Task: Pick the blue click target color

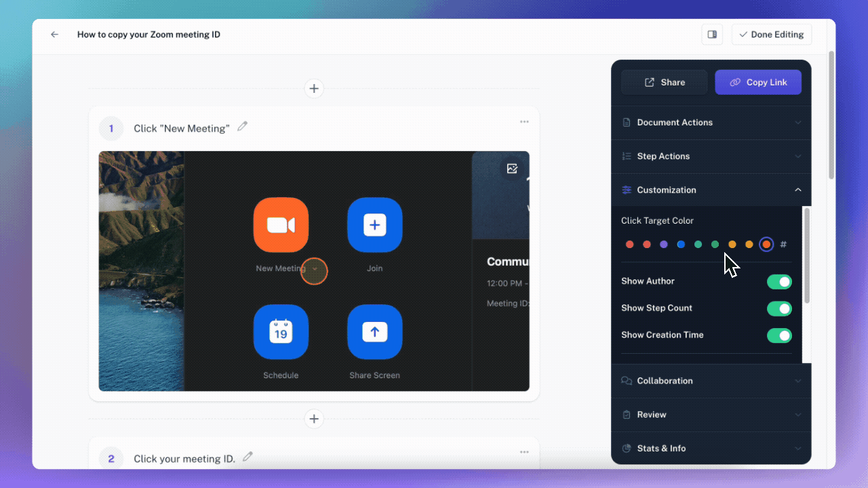Action: [x=681, y=245]
